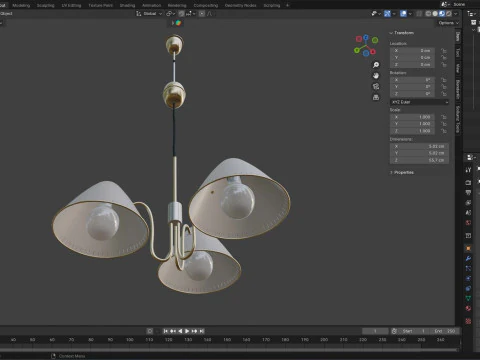The image size is (480, 360).
Task: Jump to next keyframe
Action: [194, 331]
